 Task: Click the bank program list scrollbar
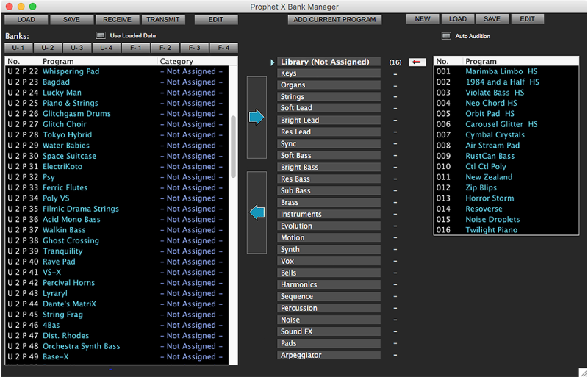pyautogui.click(x=234, y=147)
